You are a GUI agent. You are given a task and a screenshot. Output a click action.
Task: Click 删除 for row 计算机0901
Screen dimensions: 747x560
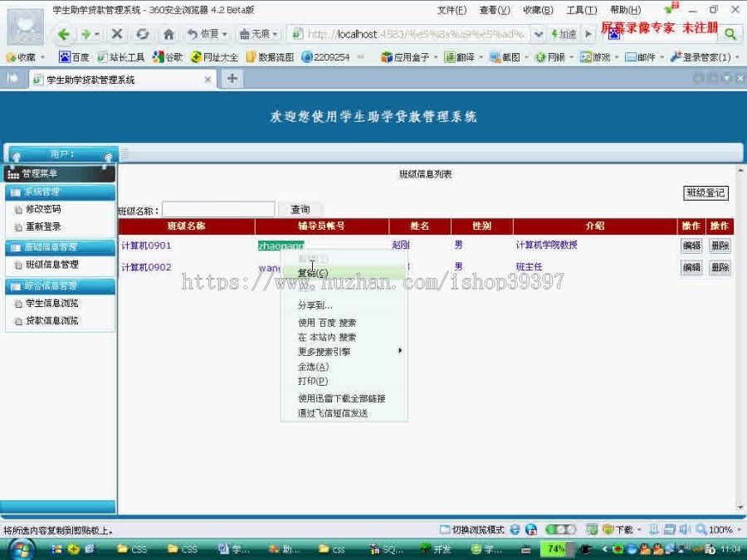pos(720,246)
